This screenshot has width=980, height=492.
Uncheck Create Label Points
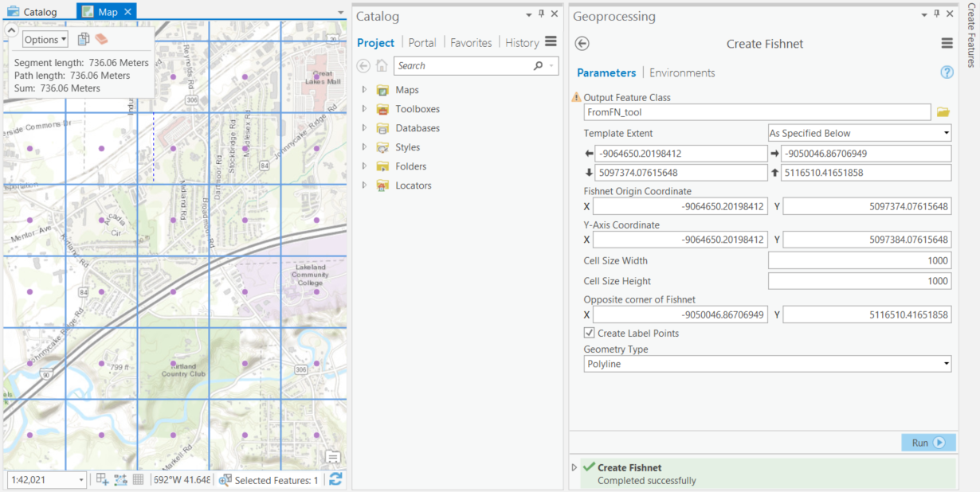tap(590, 333)
